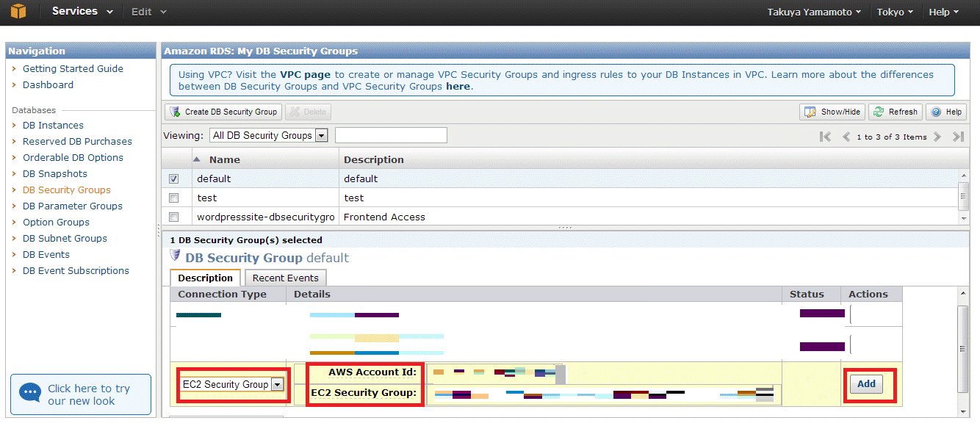Open the Tokyo region dropdown

pyautogui.click(x=895, y=12)
